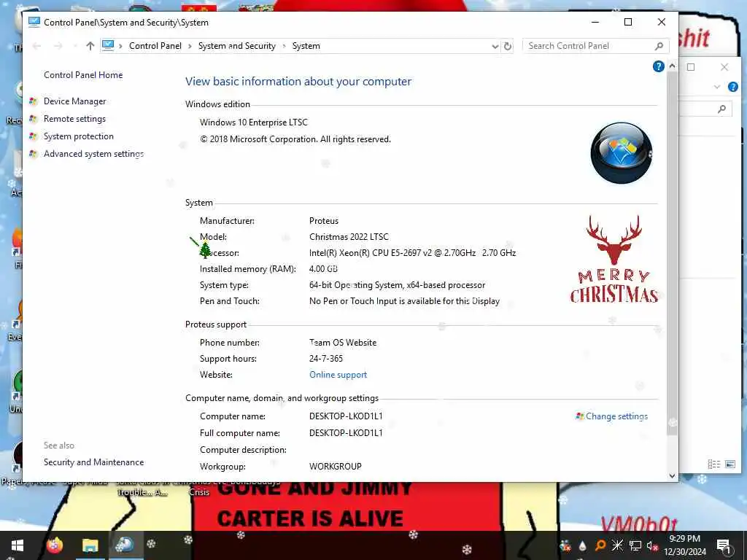Click help icon in the background window
The width and height of the screenshot is (747, 560).
coord(732,87)
